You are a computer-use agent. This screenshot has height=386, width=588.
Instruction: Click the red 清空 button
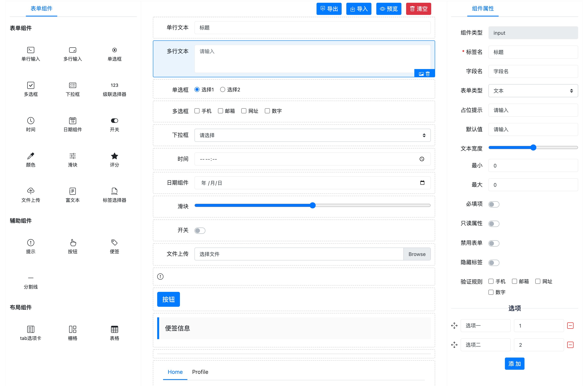click(x=418, y=9)
